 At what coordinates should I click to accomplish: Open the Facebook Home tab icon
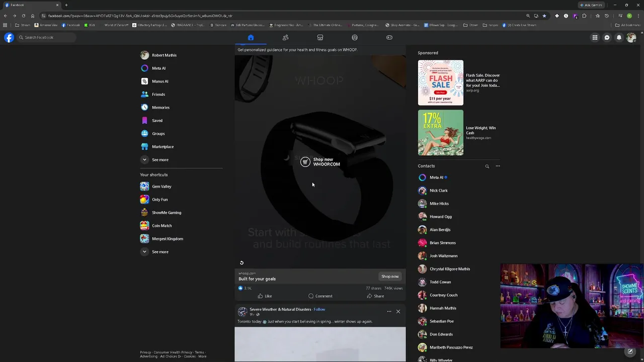pyautogui.click(x=251, y=37)
